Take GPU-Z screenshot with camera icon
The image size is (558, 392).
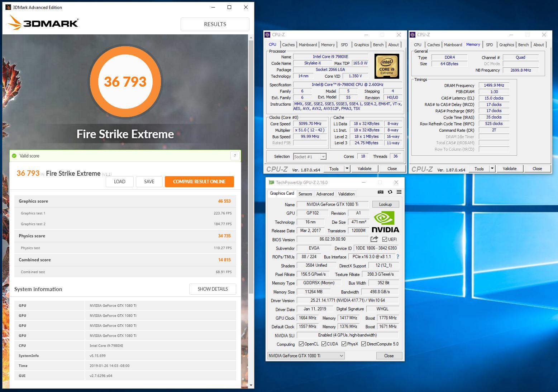click(x=381, y=192)
